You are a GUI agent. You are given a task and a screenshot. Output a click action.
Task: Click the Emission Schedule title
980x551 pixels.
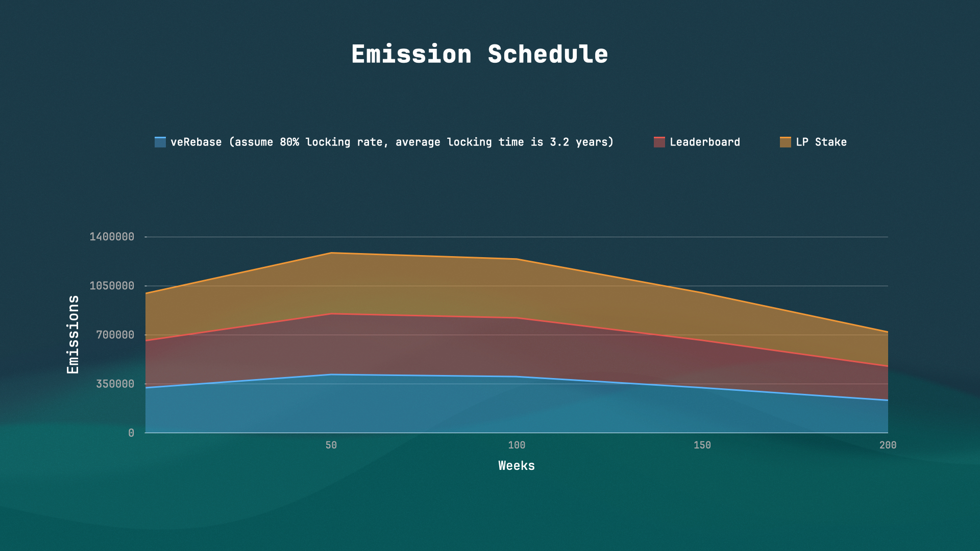[x=479, y=54]
